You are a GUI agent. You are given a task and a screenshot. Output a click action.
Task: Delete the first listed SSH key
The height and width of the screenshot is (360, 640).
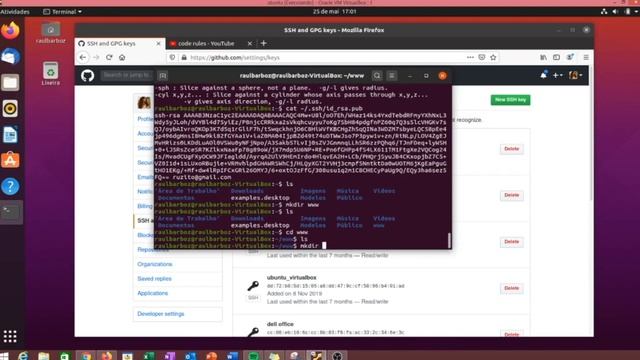click(x=511, y=149)
